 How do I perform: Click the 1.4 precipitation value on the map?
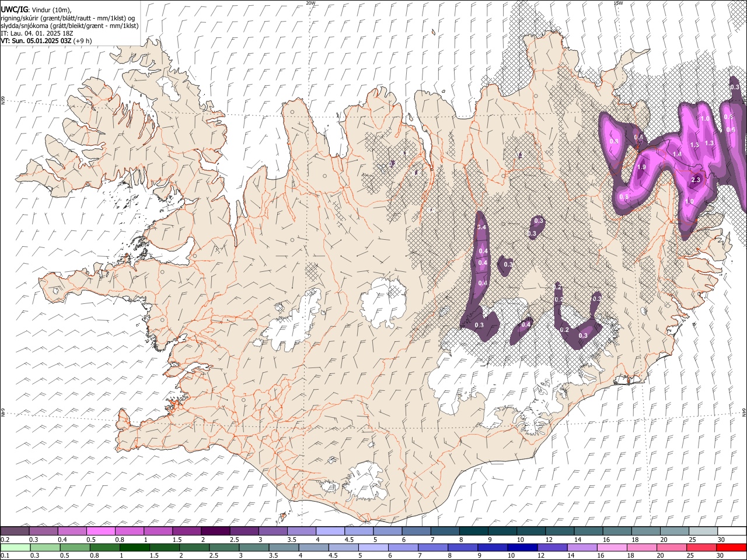click(x=677, y=154)
